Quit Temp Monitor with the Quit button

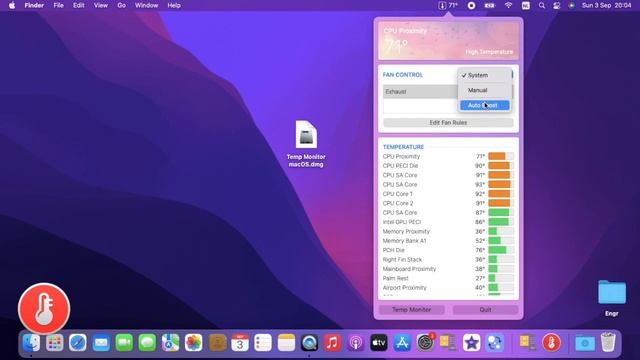[x=485, y=309]
